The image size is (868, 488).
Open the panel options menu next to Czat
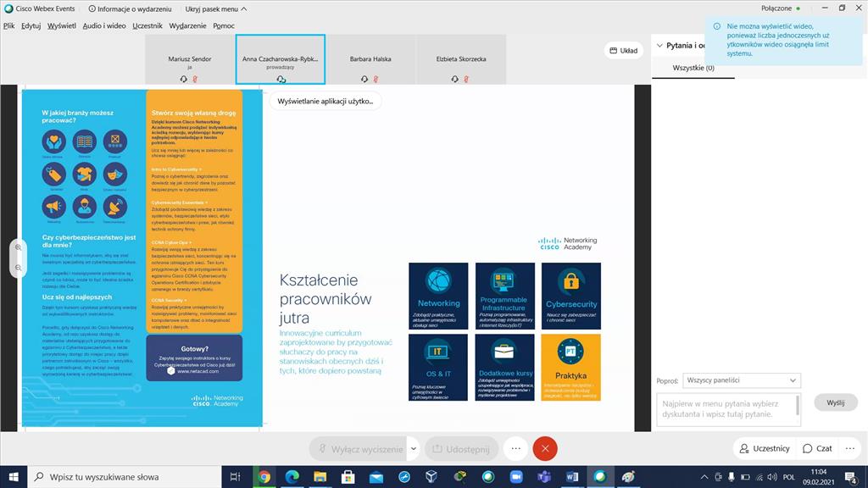pyautogui.click(x=849, y=448)
